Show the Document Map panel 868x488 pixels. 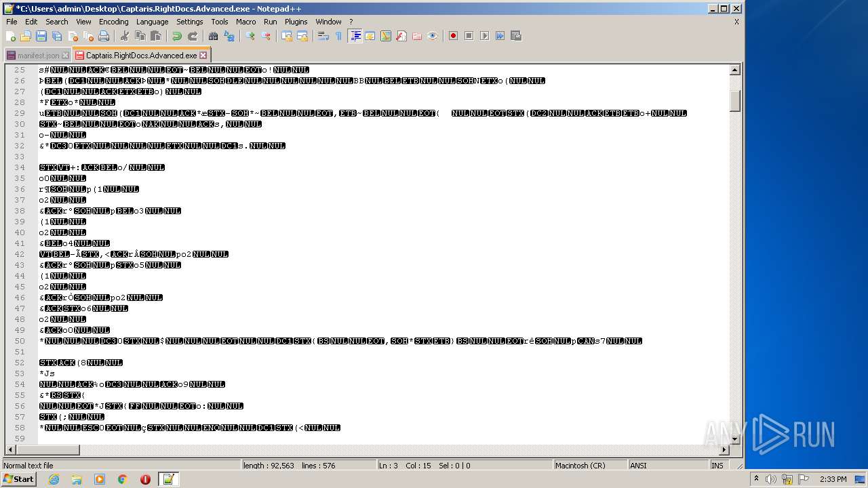click(x=386, y=36)
